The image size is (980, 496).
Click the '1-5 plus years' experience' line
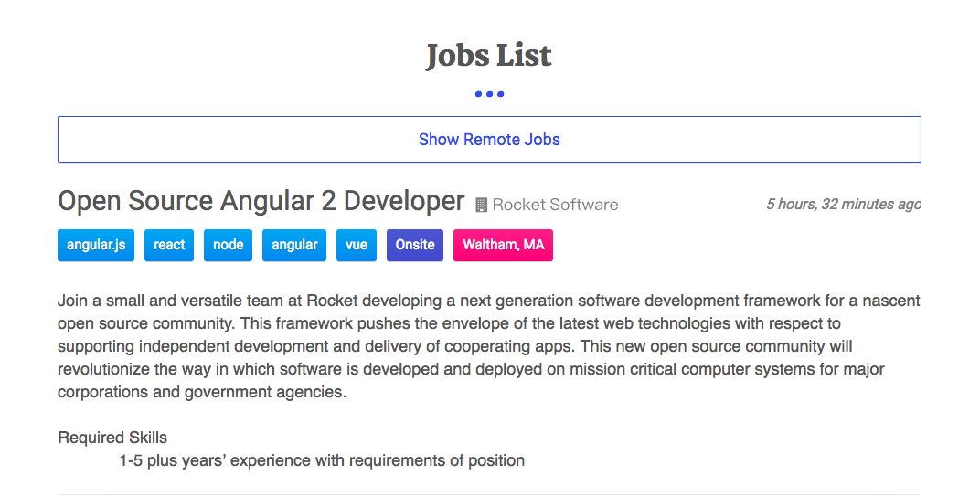coord(322,460)
